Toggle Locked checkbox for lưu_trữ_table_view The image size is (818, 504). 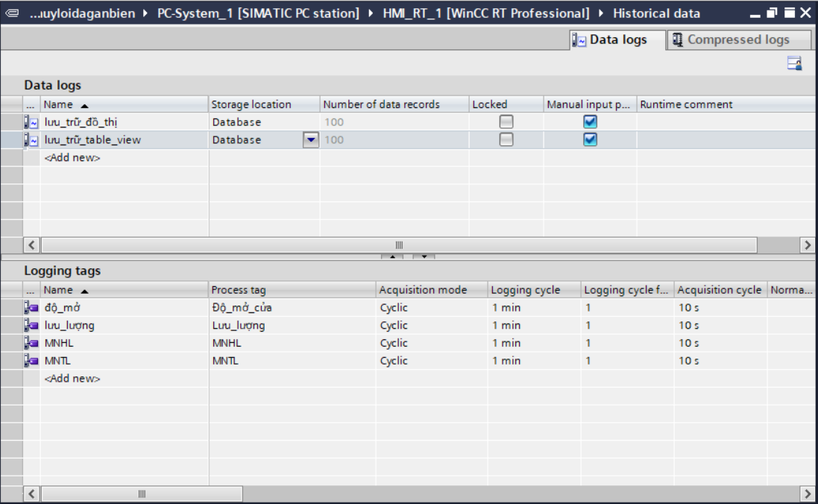[x=506, y=140]
